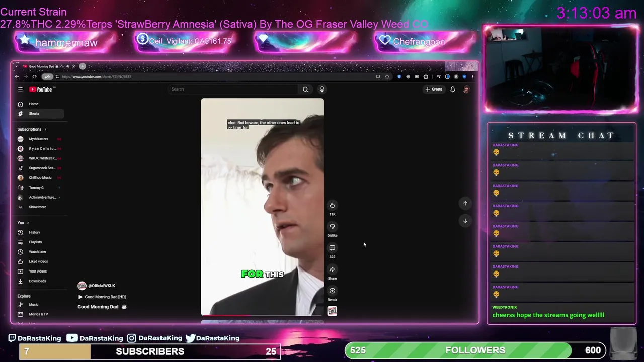Open Music under Explore
Viewport: 644px width, 362px height.
point(33,305)
